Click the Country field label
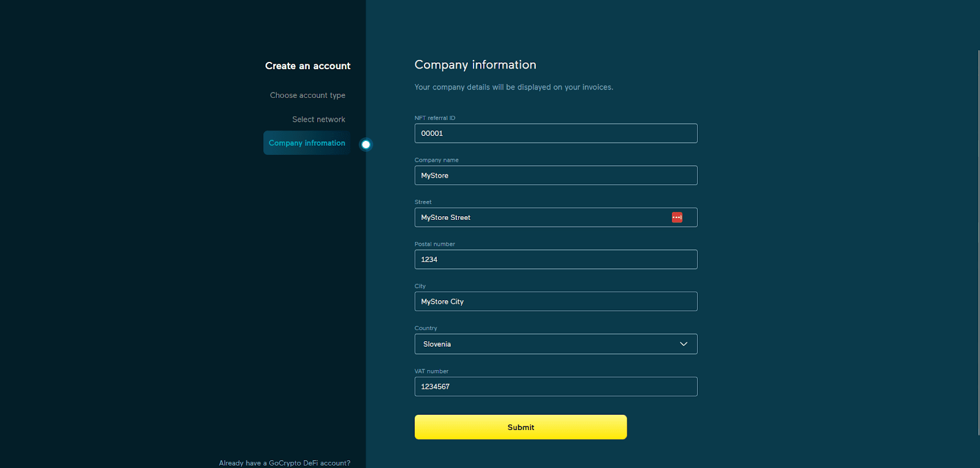980x468 pixels. point(426,328)
